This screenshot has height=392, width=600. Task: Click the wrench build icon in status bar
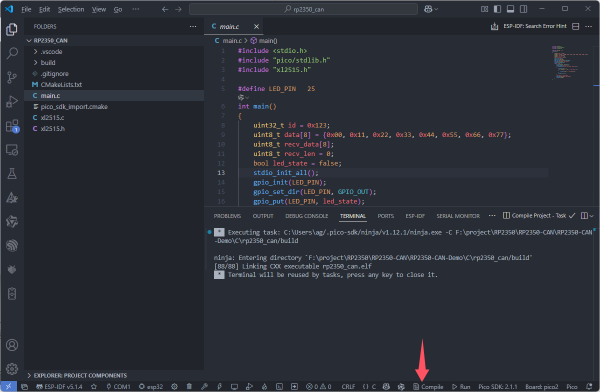204,387
